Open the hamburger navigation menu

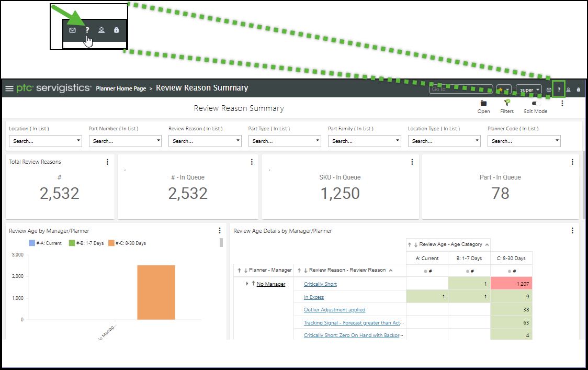click(x=9, y=88)
